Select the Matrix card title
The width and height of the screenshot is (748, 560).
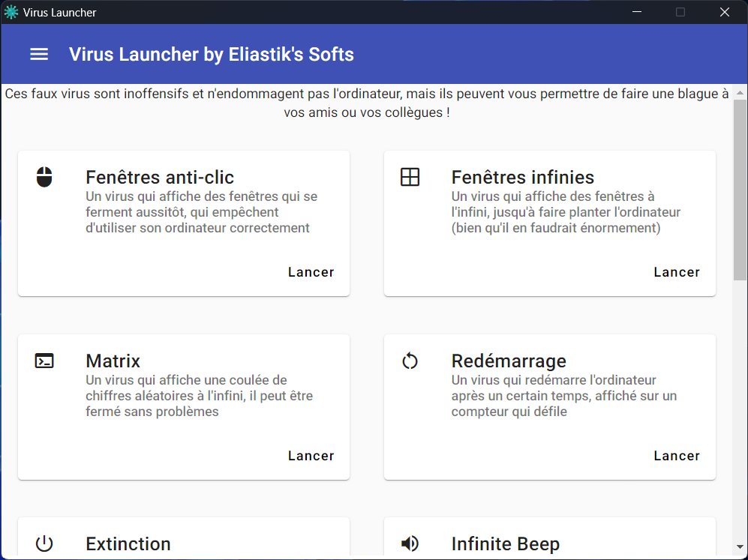(x=113, y=361)
